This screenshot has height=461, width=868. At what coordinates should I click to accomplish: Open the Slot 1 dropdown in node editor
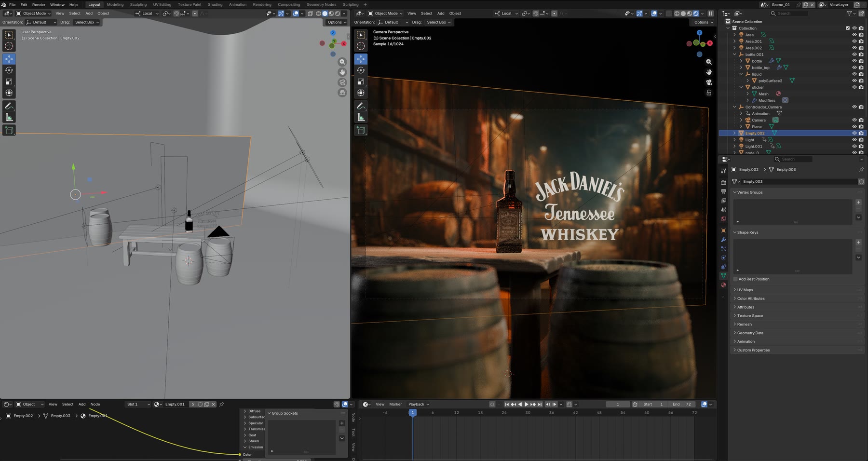point(138,405)
